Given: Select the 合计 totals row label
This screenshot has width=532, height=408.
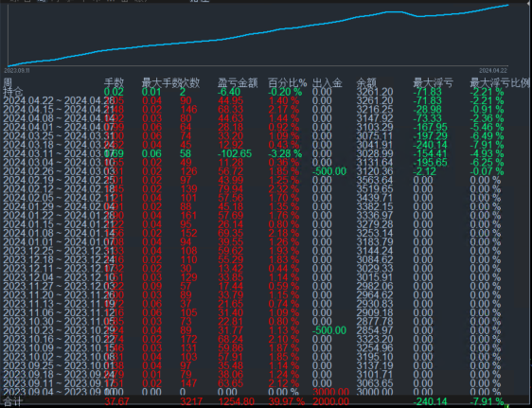Looking at the screenshot, I should (13, 402).
